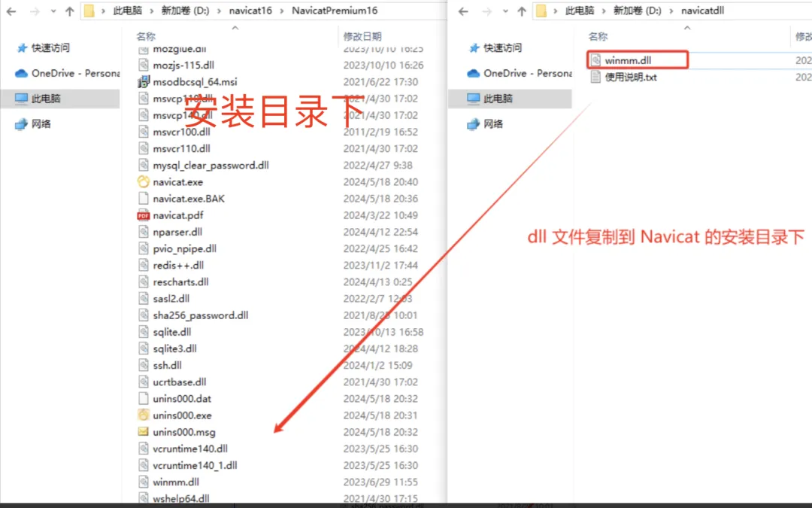This screenshot has width=812, height=508.
Task: Select 此电脑 in navicatdll window sidebar
Action: (x=510, y=99)
